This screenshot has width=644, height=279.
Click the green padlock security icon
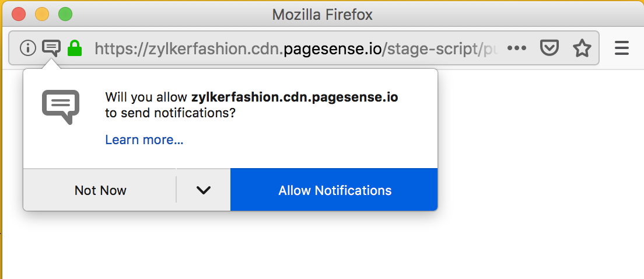coord(75,48)
